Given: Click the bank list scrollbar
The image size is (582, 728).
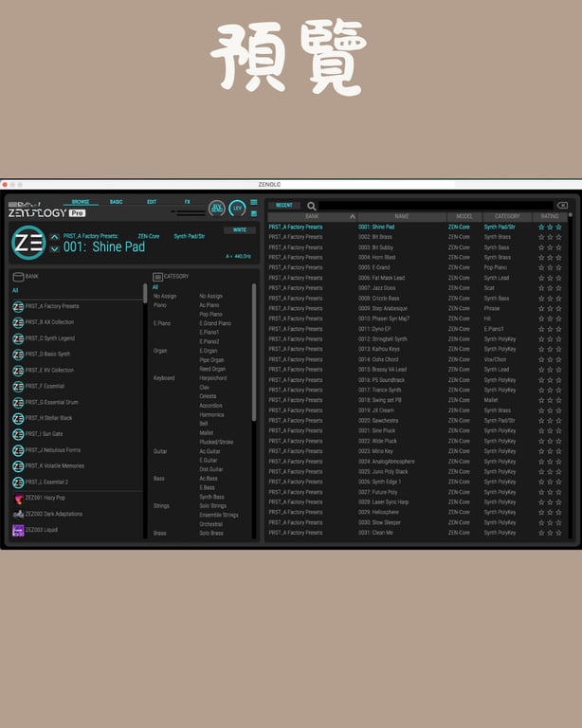Looking at the screenshot, I should click(145, 294).
